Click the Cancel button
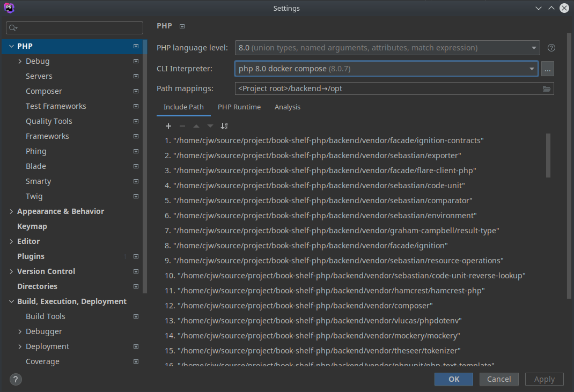The height and width of the screenshot is (392, 574). [x=499, y=379]
